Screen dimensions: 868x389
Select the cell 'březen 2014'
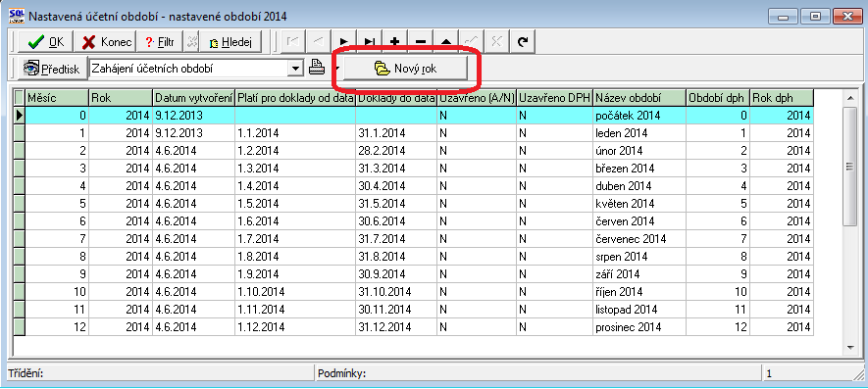(x=639, y=169)
